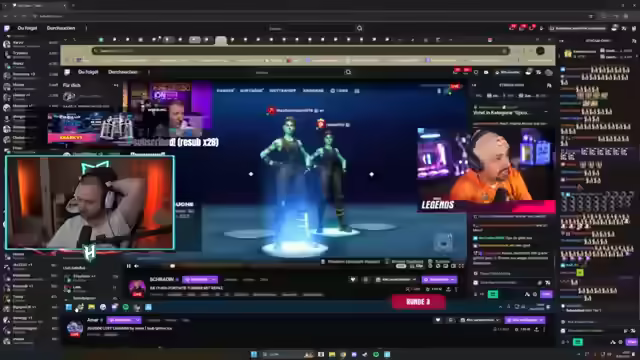
Task: Open File Explorer from the bottom Windows taskbar
Action: click(332, 354)
